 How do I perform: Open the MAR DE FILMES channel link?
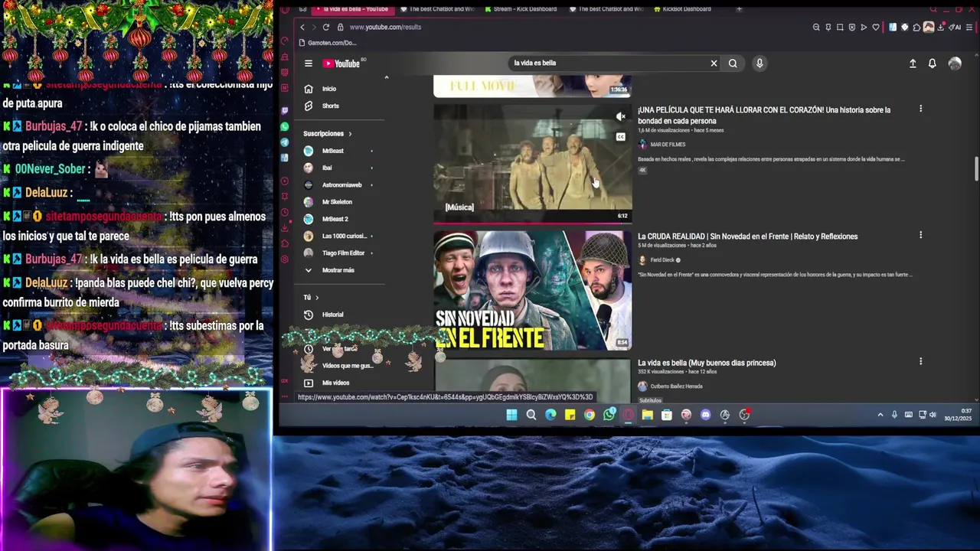point(667,145)
